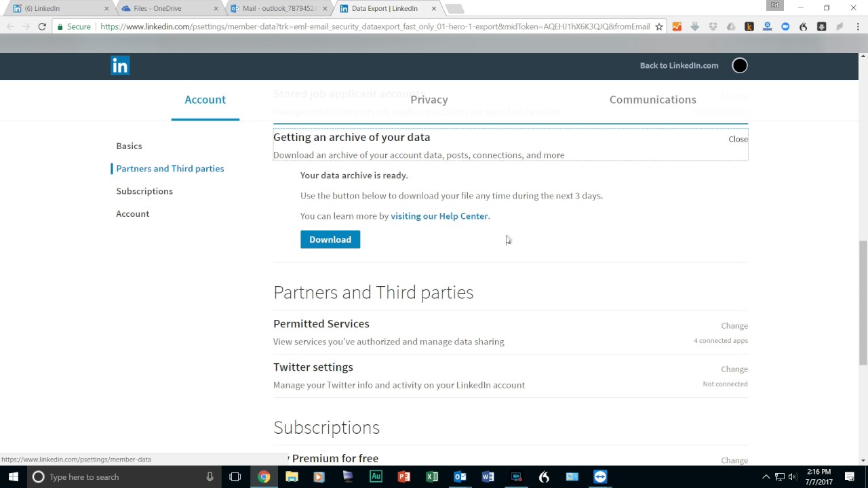Open the Google Analytics extension icon
868x488 pixels.
pyautogui.click(x=677, y=26)
